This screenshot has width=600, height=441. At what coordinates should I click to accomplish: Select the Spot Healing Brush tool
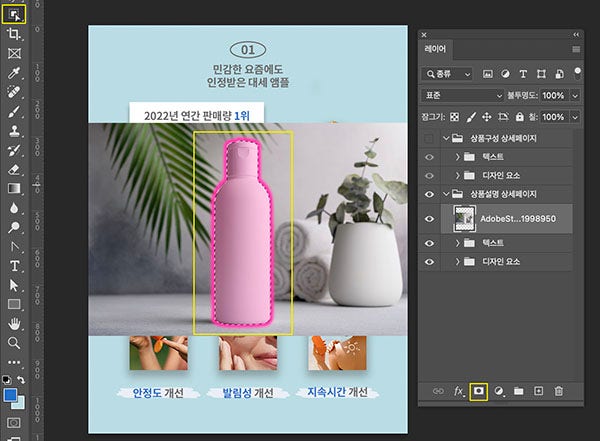(14, 92)
